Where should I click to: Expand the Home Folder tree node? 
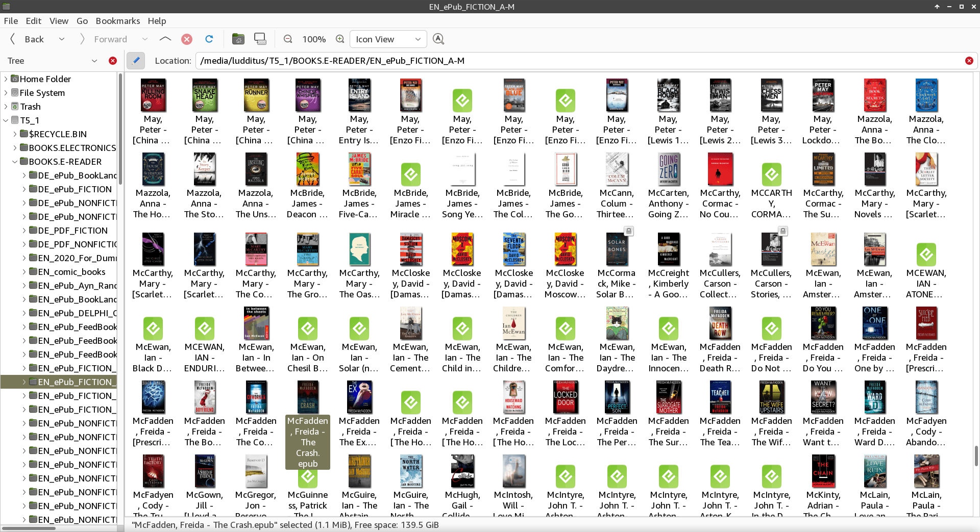tap(6, 79)
